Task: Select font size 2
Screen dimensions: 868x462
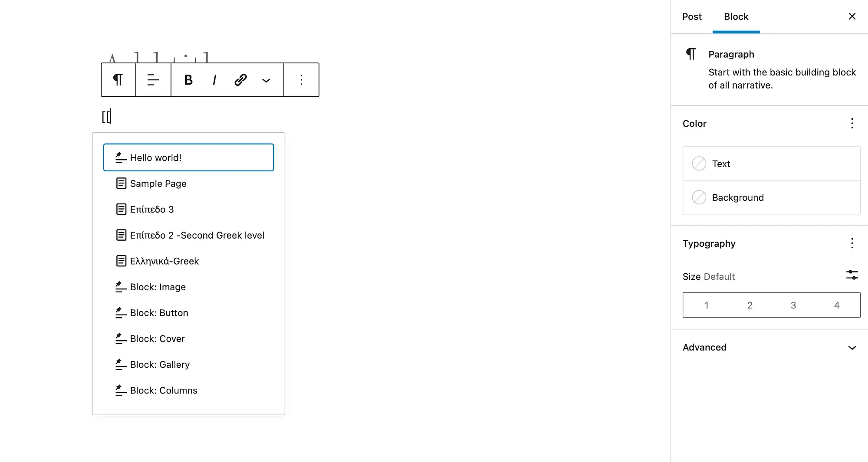Action: point(750,305)
